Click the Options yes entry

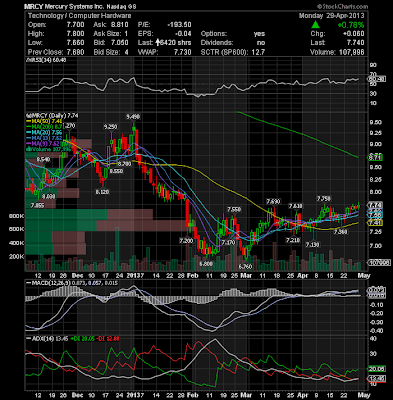[x=259, y=34]
